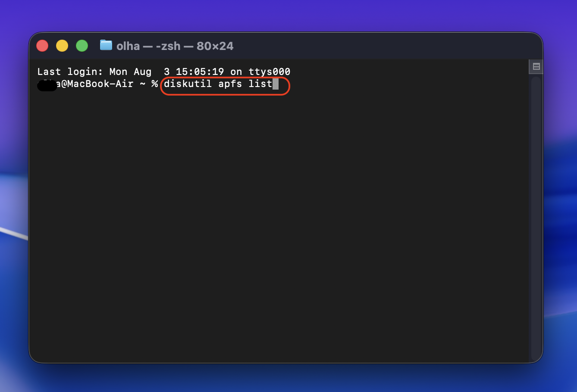Zoom Terminal with the green button
Image resolution: width=577 pixels, height=392 pixels.
tap(82, 46)
